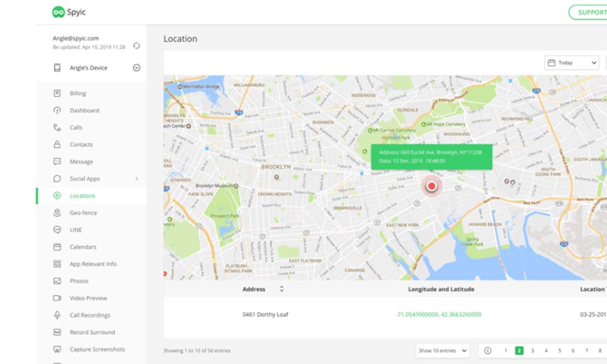Open the Today date filter dropdown
Screen dimensions: 607x364
pos(571,62)
